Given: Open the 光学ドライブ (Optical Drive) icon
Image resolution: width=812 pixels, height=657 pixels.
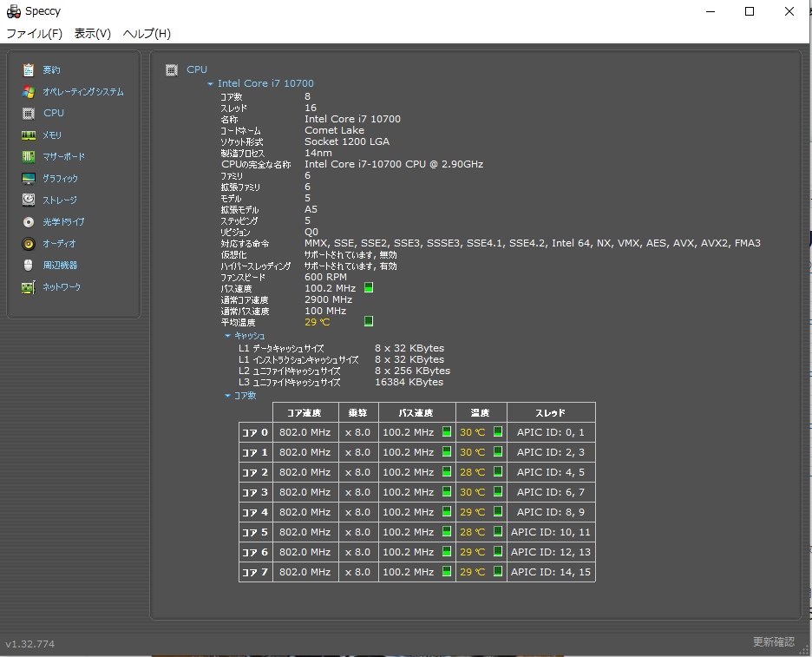Looking at the screenshot, I should click(x=29, y=221).
